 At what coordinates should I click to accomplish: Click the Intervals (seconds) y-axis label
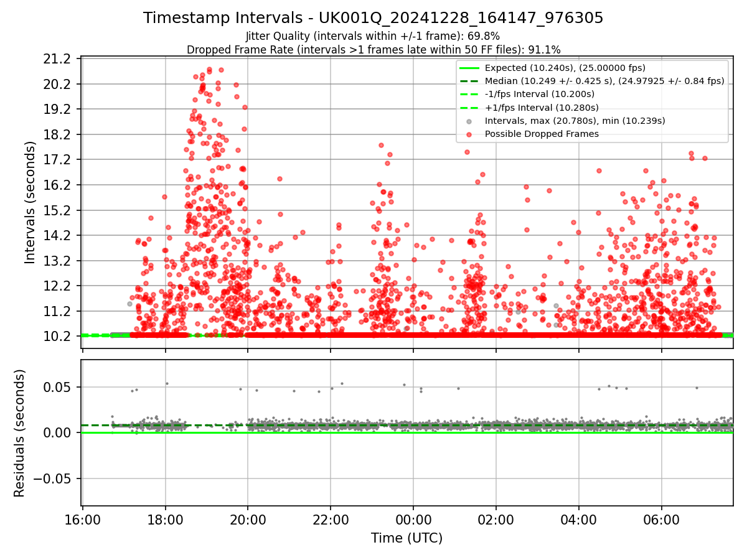pos(30,202)
